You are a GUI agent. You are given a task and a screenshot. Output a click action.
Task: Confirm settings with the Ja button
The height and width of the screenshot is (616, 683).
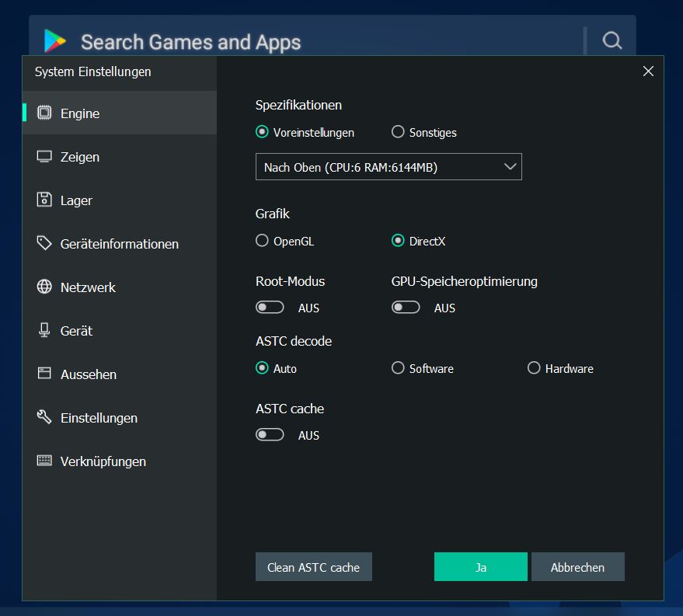(x=480, y=567)
